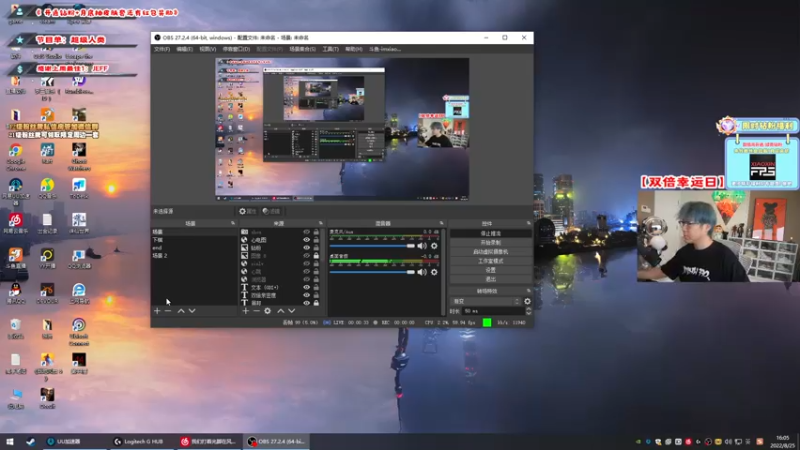This screenshot has width=800, height=450.
Task: Switch to OBS 27.2.4 taskbar button
Action: click(x=277, y=441)
